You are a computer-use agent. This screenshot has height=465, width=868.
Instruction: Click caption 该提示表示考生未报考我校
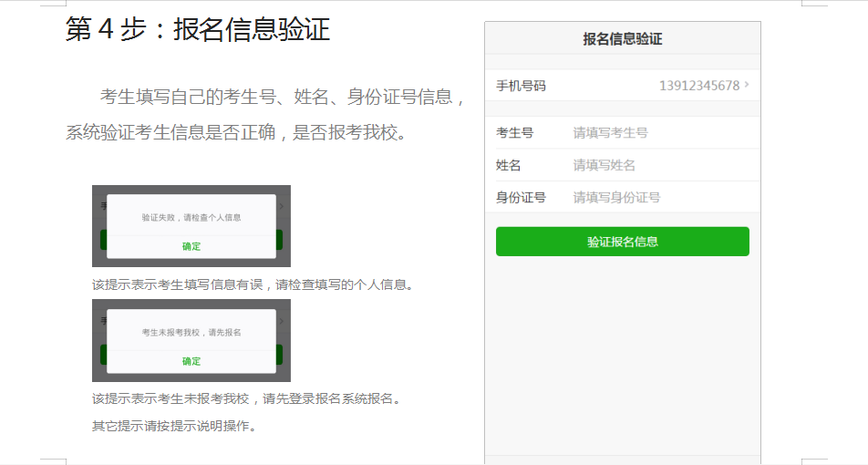pos(246,398)
